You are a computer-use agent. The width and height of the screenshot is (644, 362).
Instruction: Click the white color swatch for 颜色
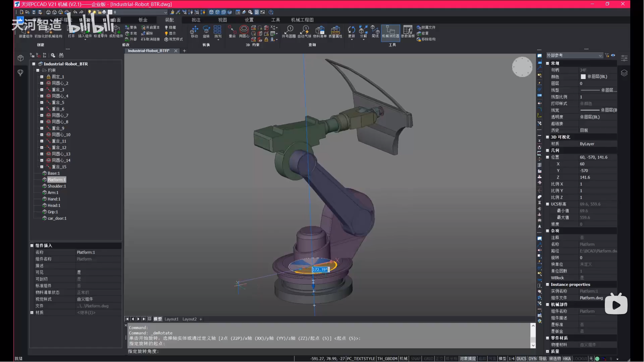(583, 77)
